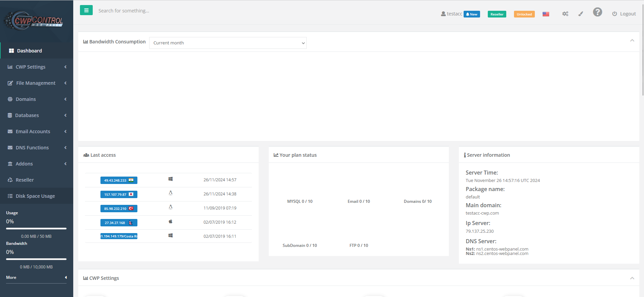Click the 49.43.248.233 IP button
644x297 pixels.
click(119, 180)
